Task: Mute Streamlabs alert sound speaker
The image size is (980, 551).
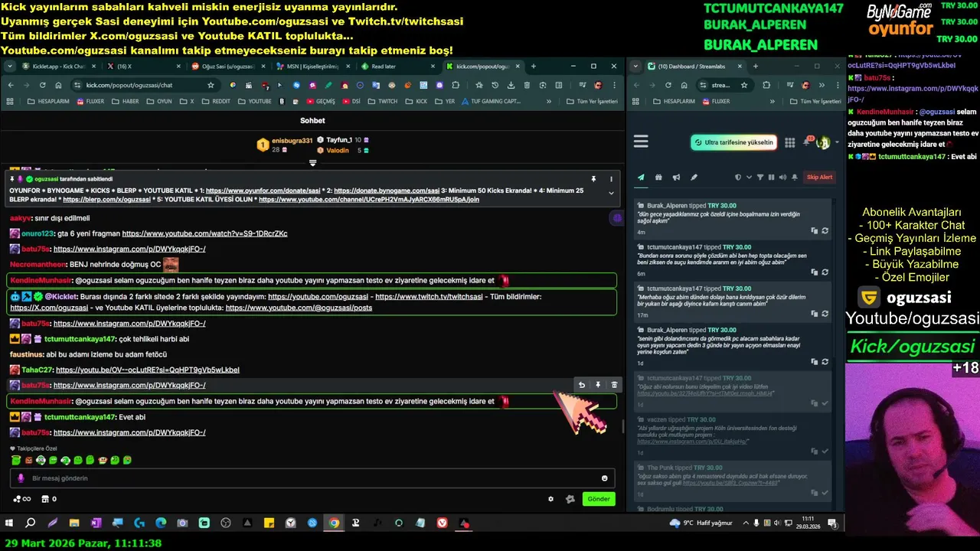Action: click(x=782, y=178)
